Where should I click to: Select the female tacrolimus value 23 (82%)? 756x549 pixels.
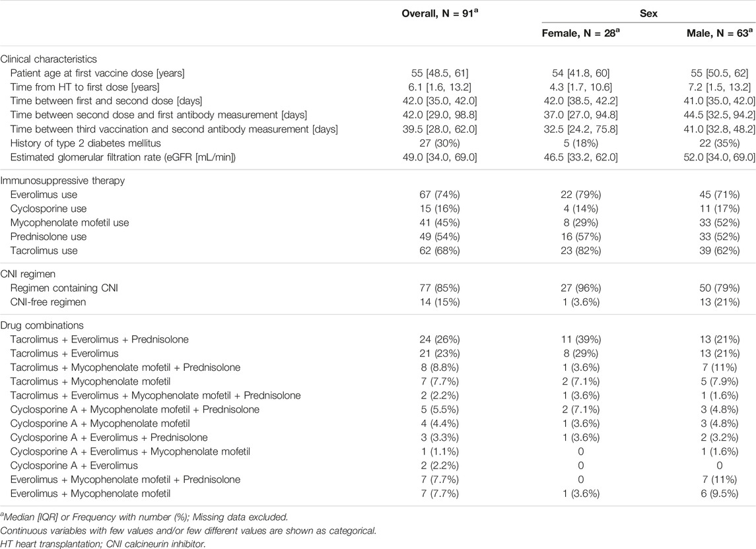click(x=580, y=251)
